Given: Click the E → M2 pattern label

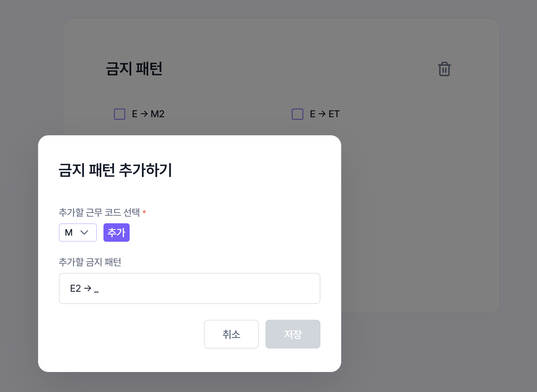Looking at the screenshot, I should pyautogui.click(x=148, y=114).
